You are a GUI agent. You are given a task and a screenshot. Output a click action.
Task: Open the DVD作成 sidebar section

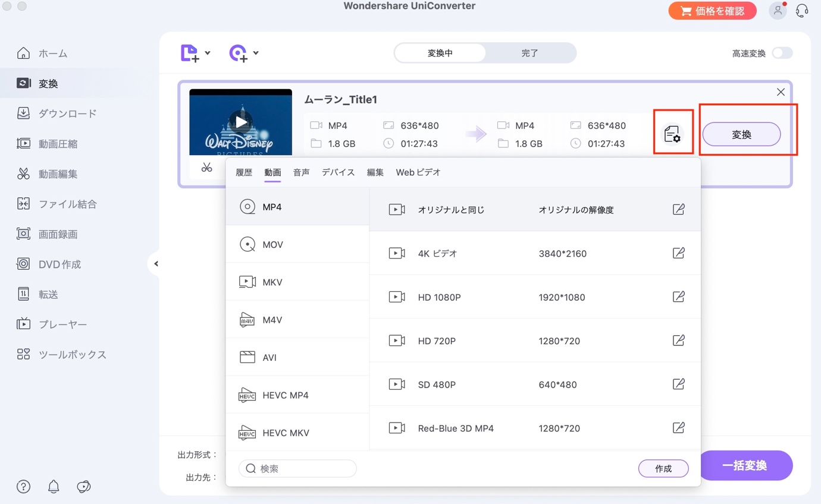49,264
